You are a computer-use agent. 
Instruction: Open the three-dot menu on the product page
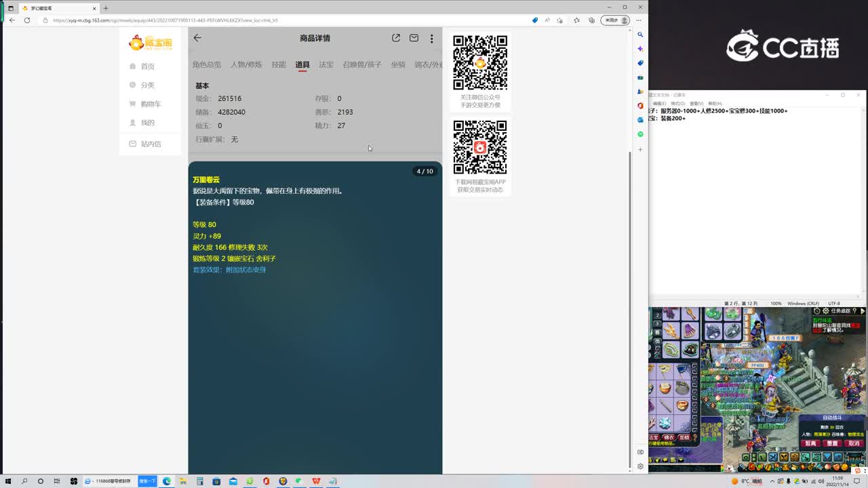coord(432,38)
